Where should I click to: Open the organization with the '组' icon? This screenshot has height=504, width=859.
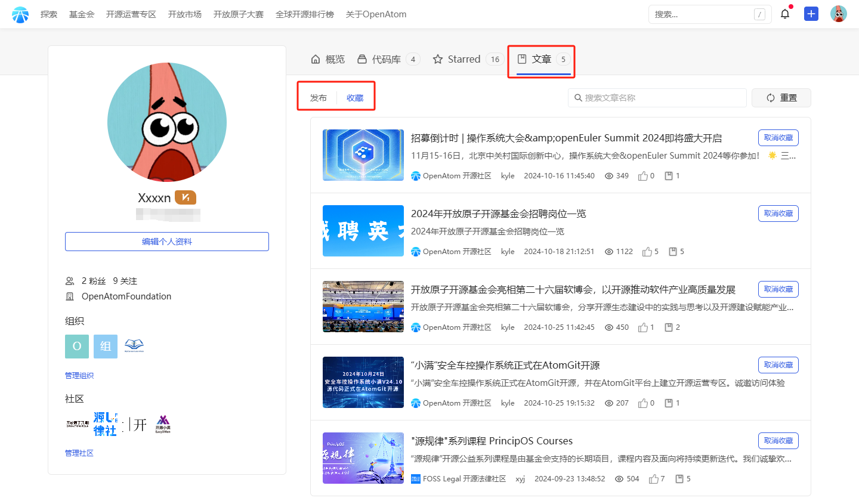[x=106, y=346]
